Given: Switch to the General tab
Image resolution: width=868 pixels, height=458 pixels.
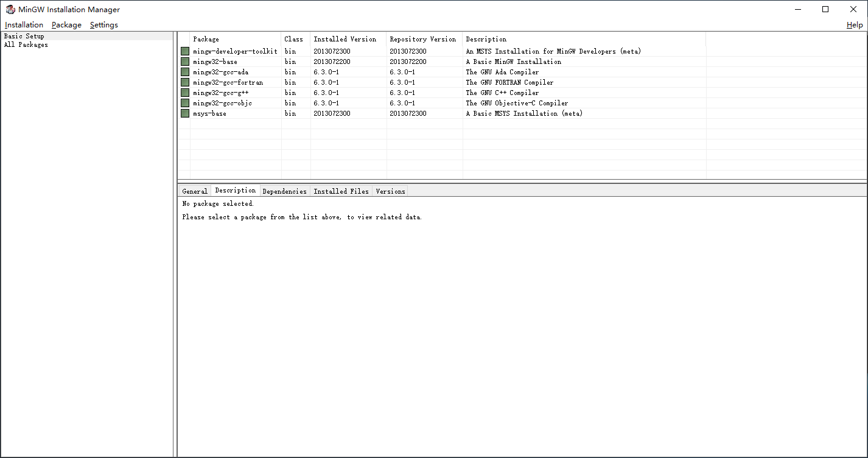Looking at the screenshot, I should click(x=195, y=191).
